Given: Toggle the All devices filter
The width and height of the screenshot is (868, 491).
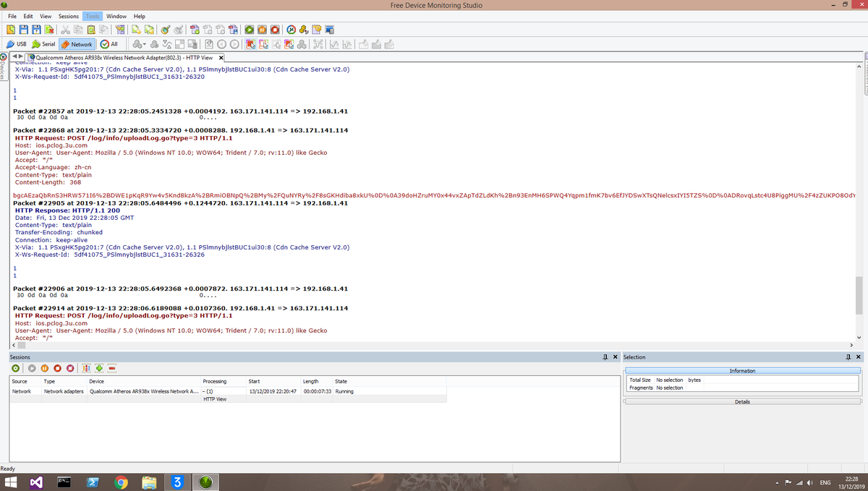Looking at the screenshot, I should pos(109,44).
